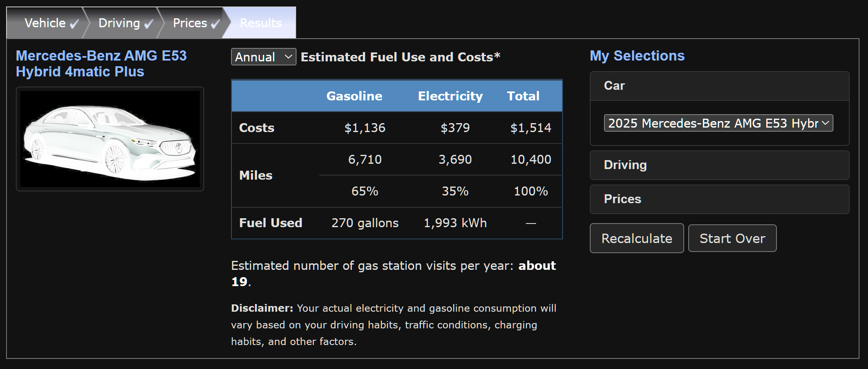Click the 1,993 kWh fuel used cell
This screenshot has width=868, height=369.
[455, 223]
